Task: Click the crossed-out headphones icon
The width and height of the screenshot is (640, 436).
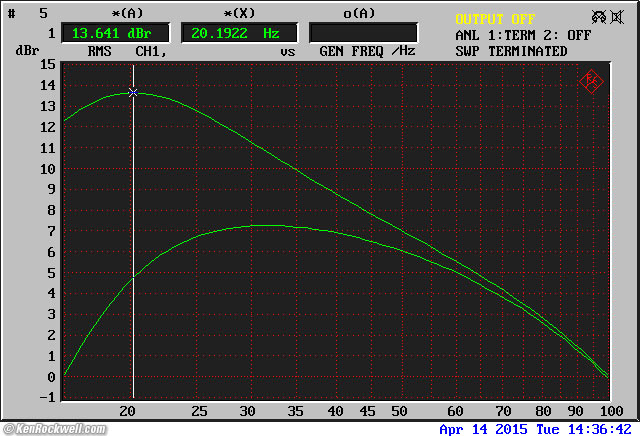Action: (x=599, y=17)
